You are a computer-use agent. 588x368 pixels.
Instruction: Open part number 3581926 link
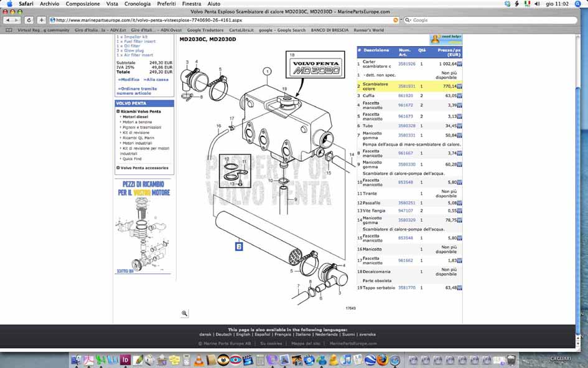pyautogui.click(x=406, y=64)
